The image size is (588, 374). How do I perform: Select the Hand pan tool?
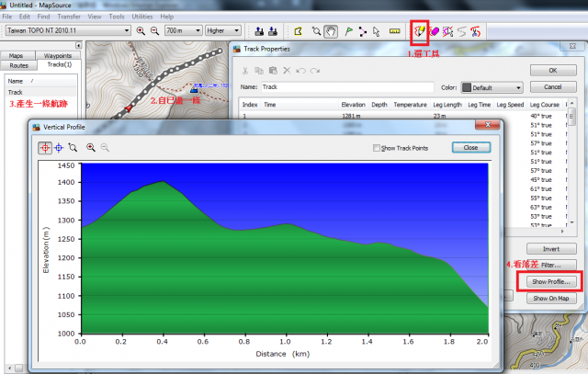click(331, 31)
